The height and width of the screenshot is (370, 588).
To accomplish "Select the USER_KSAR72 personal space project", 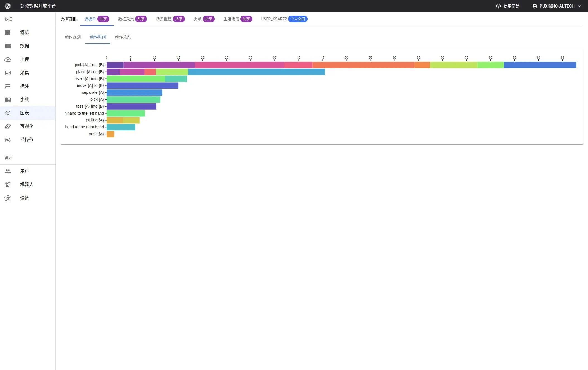I will (x=284, y=19).
